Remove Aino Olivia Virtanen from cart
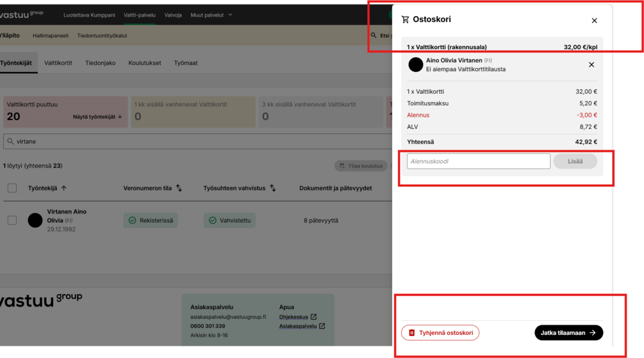Viewport: 644px width, 358px height. [591, 65]
